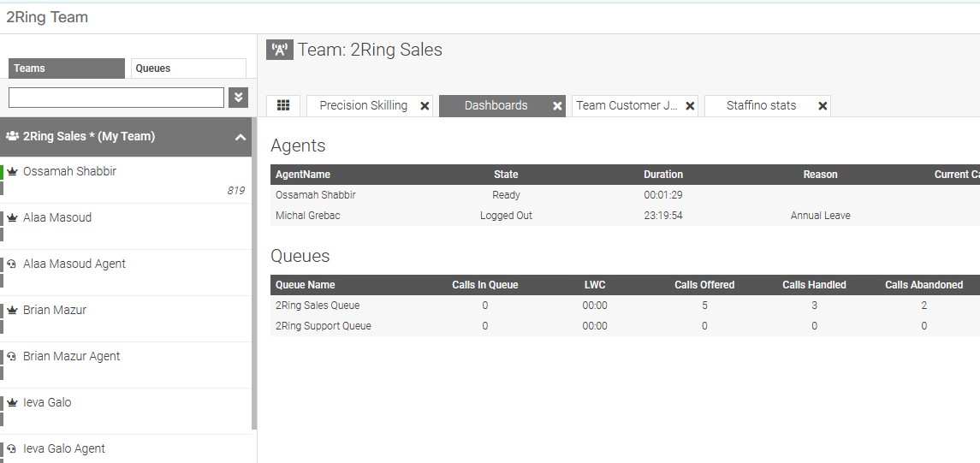Switch to the Queues tab
The image size is (980, 463).
click(x=188, y=68)
